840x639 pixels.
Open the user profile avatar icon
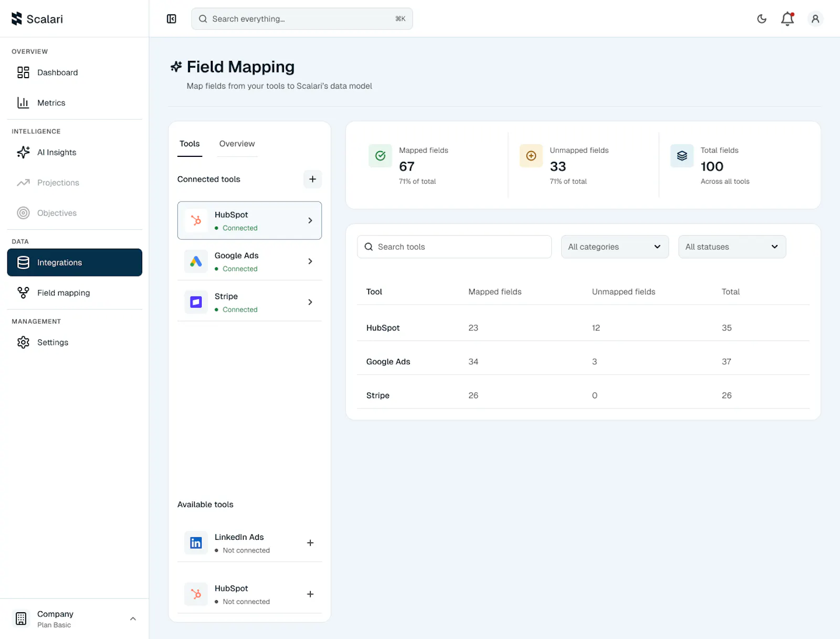(815, 19)
